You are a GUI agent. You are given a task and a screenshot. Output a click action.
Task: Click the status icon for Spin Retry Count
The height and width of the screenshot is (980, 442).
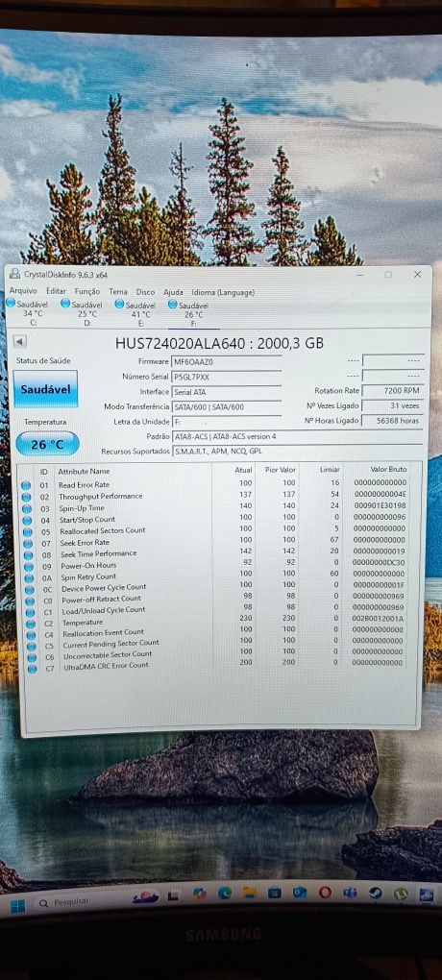[x=29, y=578]
